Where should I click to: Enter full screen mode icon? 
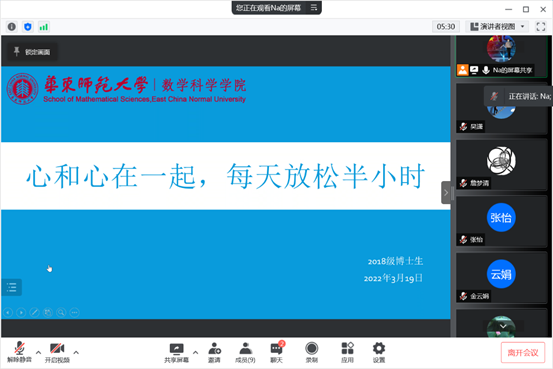541,27
